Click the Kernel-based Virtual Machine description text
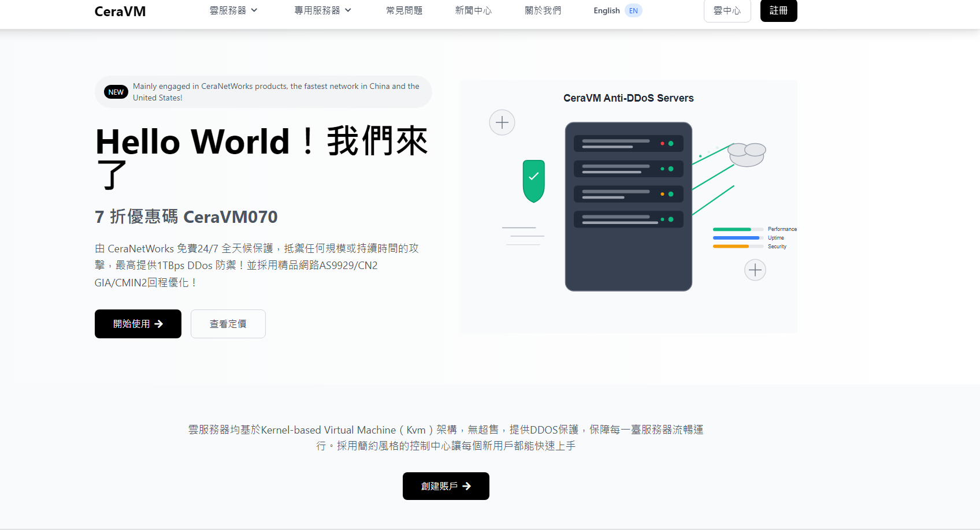Image resolution: width=980 pixels, height=530 pixels. tap(446, 438)
